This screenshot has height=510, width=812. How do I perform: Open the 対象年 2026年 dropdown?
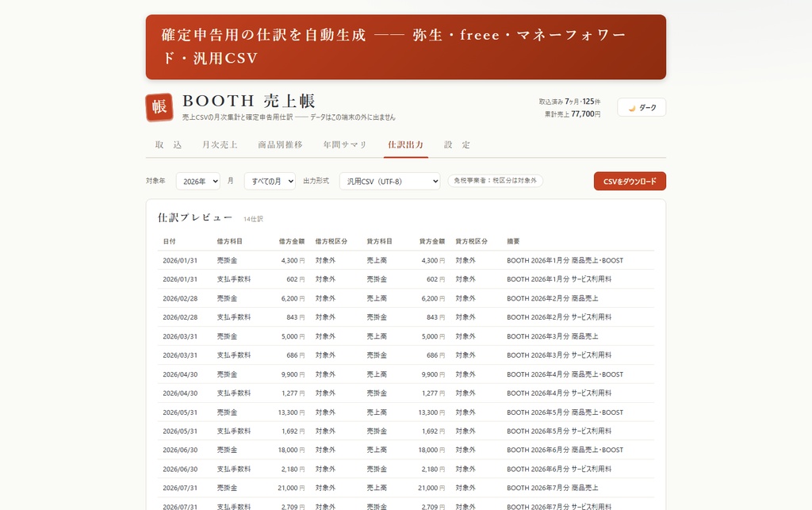(197, 181)
